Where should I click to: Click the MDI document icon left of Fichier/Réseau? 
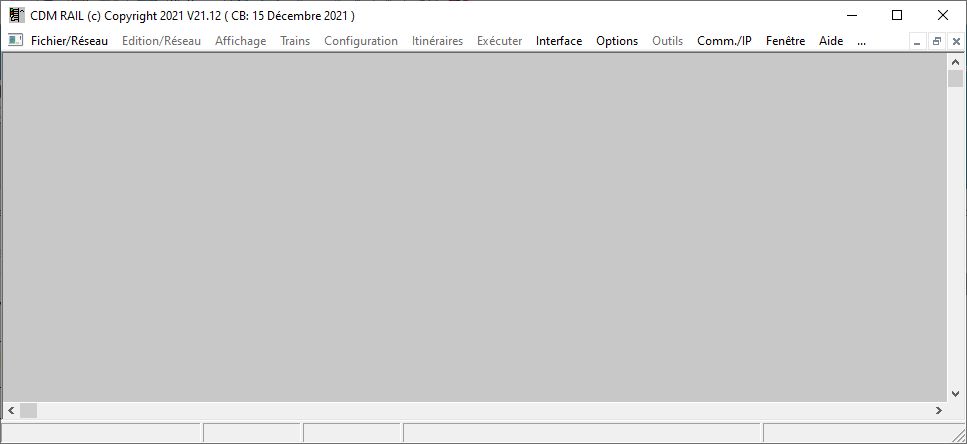coord(15,41)
